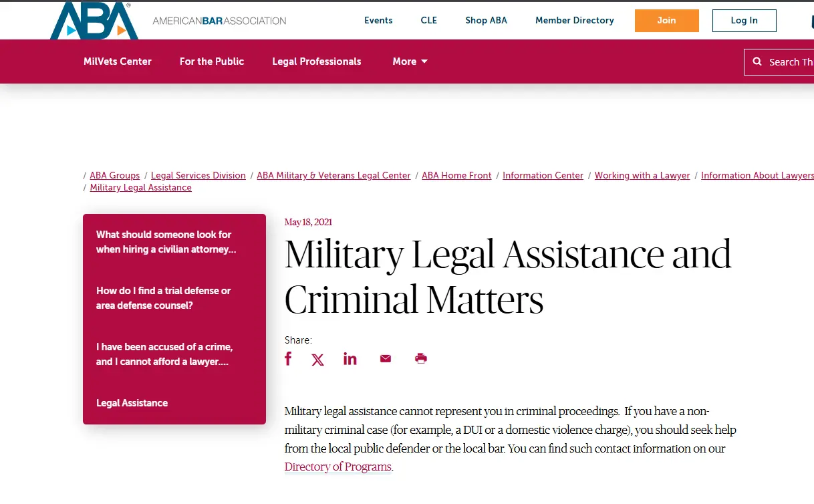Share article via email icon
Viewport: 814px width, 504px height.
(x=386, y=359)
